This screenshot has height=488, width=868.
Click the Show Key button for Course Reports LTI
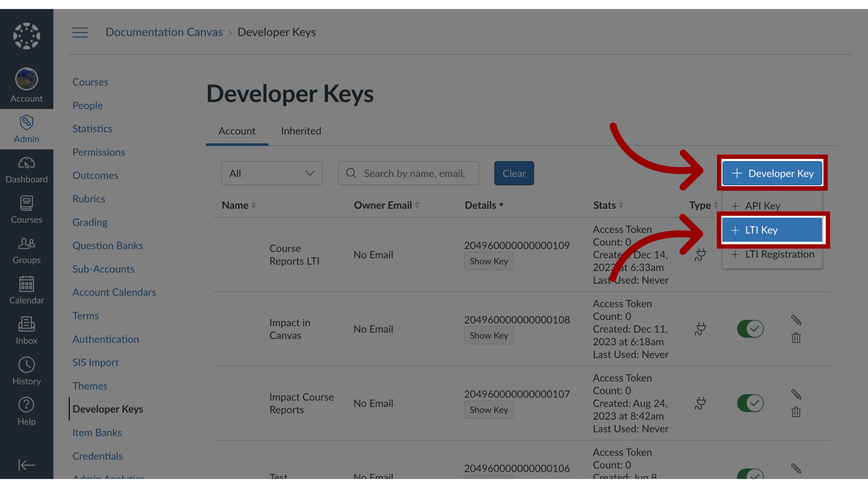pos(488,261)
